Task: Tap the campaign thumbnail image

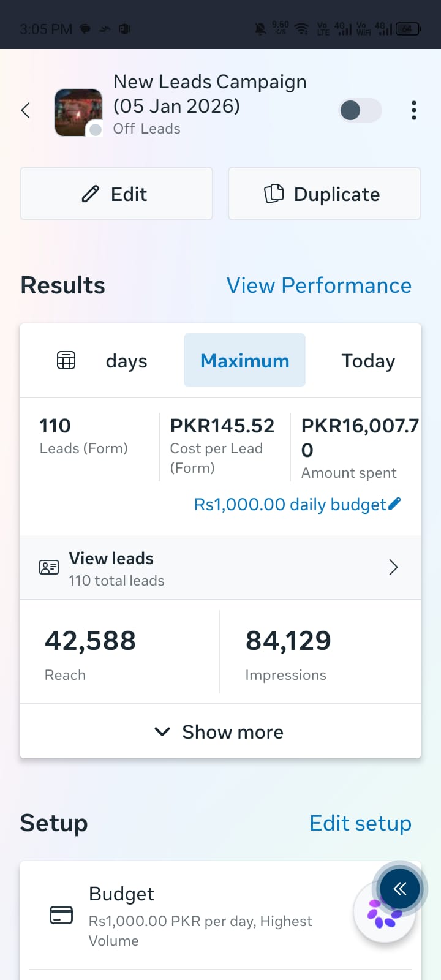Action: (x=78, y=113)
